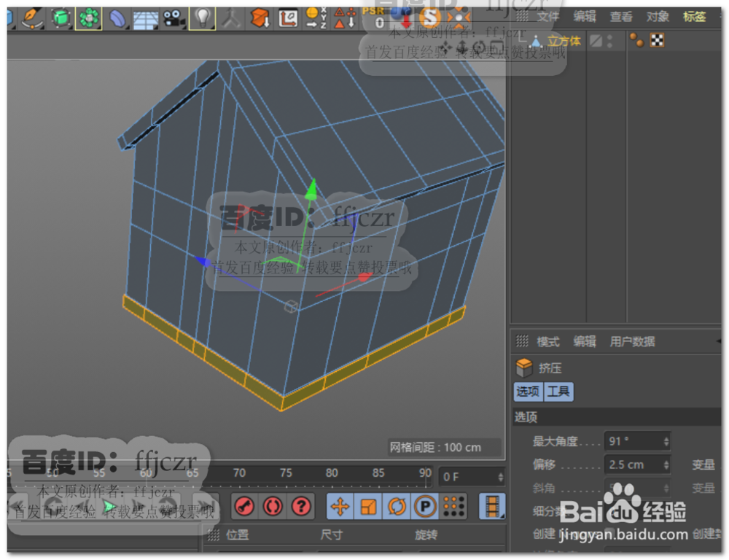Click the orange S icon
The image size is (729, 560).
pyautogui.click(x=429, y=18)
